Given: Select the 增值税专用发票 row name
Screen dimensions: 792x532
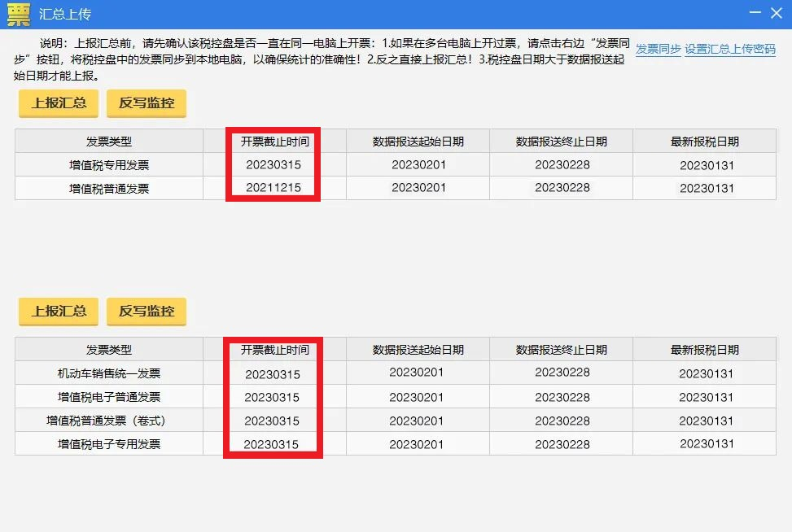Looking at the screenshot, I should (109, 165).
